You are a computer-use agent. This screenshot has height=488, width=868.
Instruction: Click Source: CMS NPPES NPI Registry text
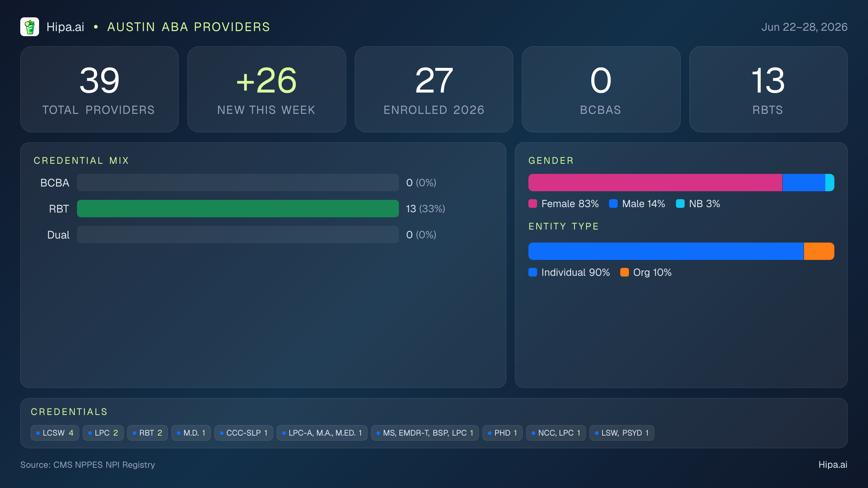(88, 465)
